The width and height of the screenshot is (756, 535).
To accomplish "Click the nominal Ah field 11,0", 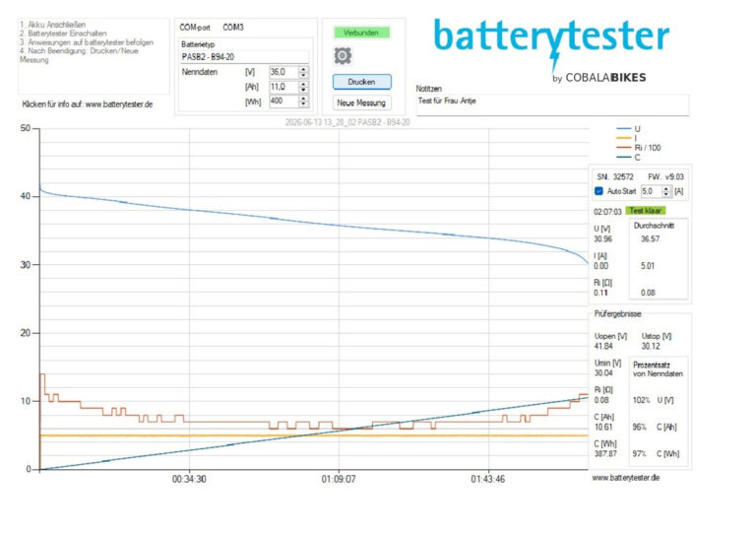I will point(283,87).
